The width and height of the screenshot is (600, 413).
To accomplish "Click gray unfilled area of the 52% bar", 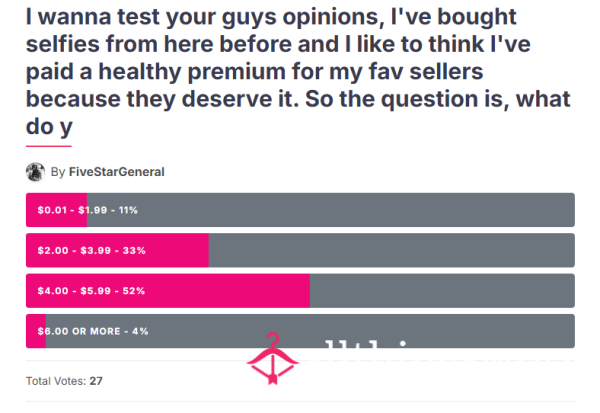I will (x=442, y=291).
